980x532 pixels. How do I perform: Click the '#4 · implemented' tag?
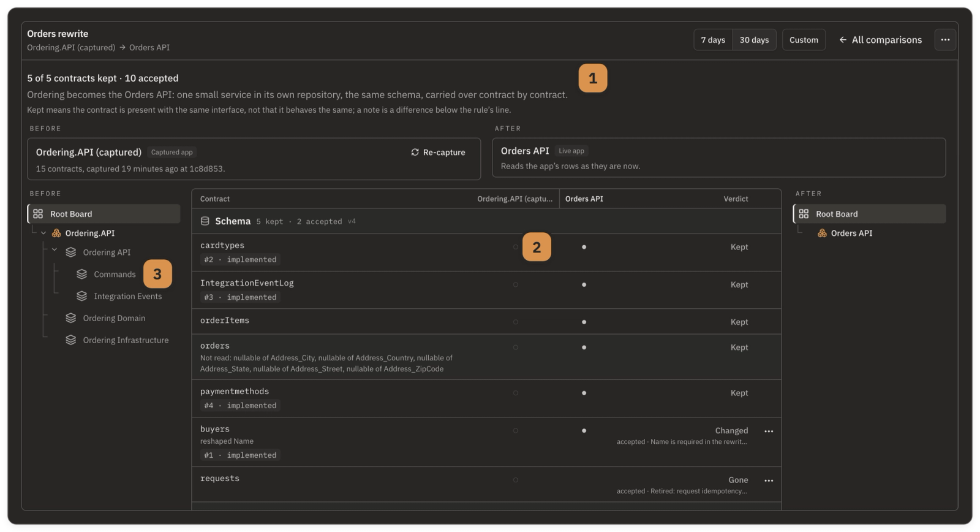[x=240, y=406]
